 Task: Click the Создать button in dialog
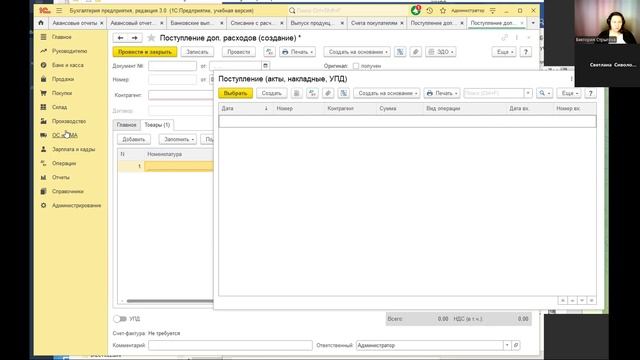(271, 93)
